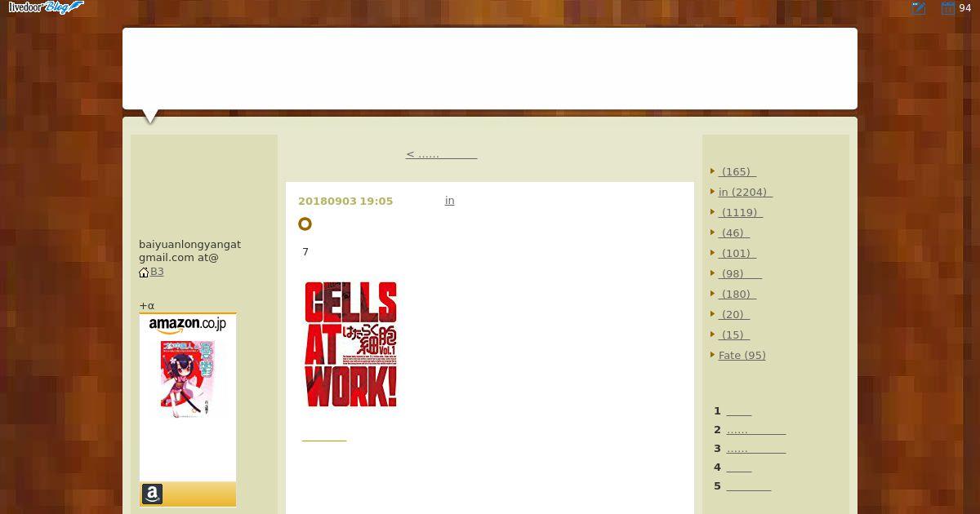Open ranked article number 3 link
980x514 pixels.
click(756, 449)
